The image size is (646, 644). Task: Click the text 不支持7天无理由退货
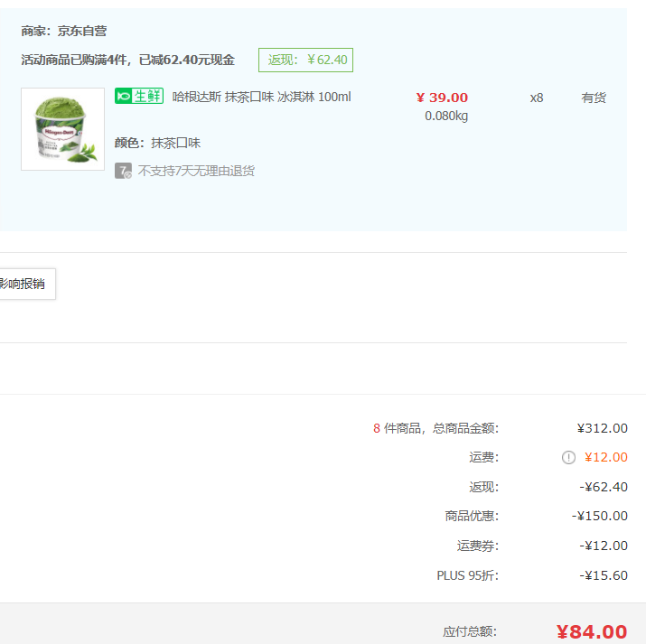click(196, 171)
